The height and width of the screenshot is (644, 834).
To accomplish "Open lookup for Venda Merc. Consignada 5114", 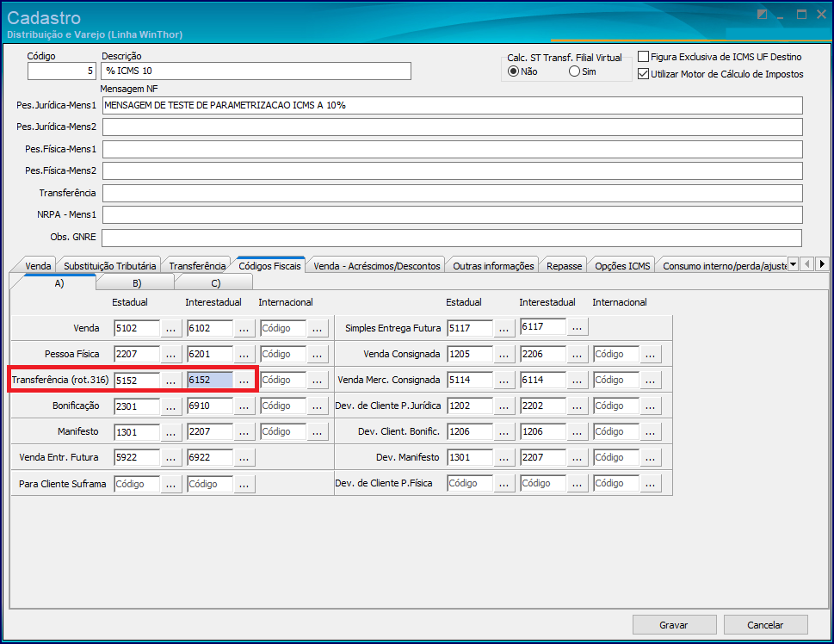I will pos(503,380).
